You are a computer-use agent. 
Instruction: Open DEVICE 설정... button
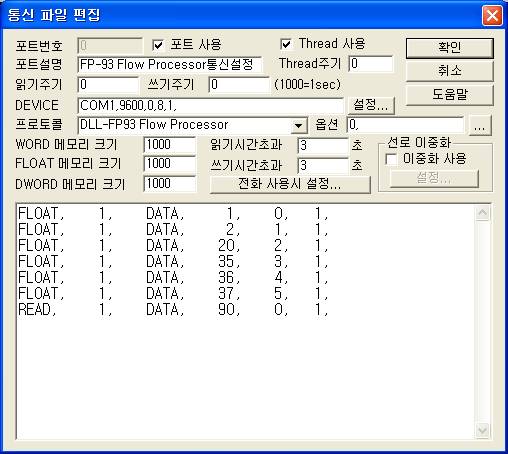(371, 105)
